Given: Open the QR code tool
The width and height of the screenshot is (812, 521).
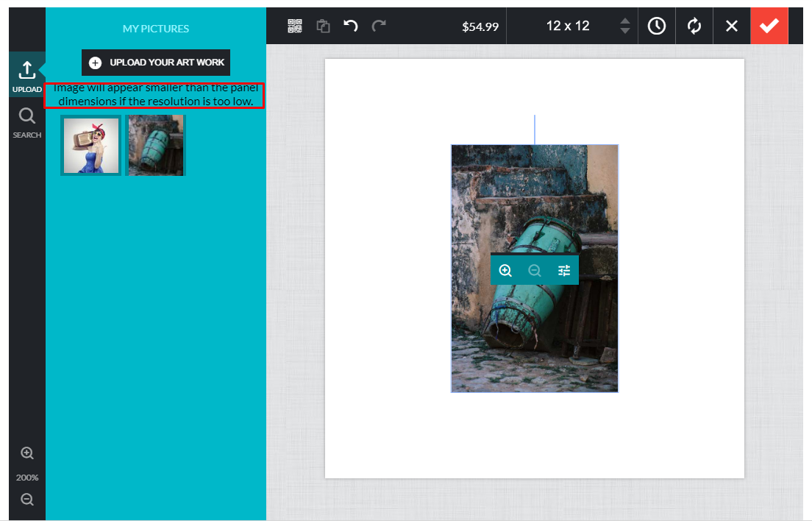Looking at the screenshot, I should coord(295,26).
